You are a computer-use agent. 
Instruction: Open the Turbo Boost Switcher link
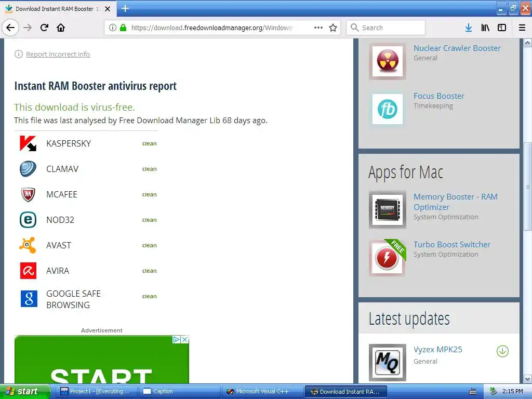pyautogui.click(x=451, y=245)
